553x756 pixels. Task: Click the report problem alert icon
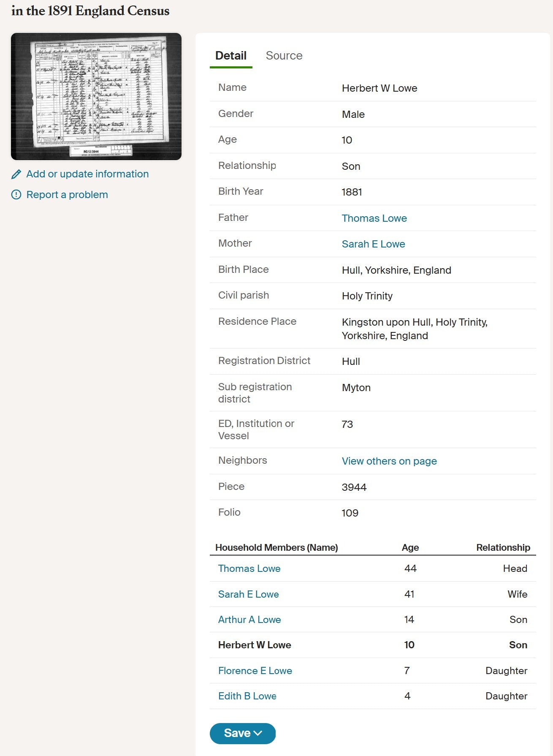tap(16, 195)
